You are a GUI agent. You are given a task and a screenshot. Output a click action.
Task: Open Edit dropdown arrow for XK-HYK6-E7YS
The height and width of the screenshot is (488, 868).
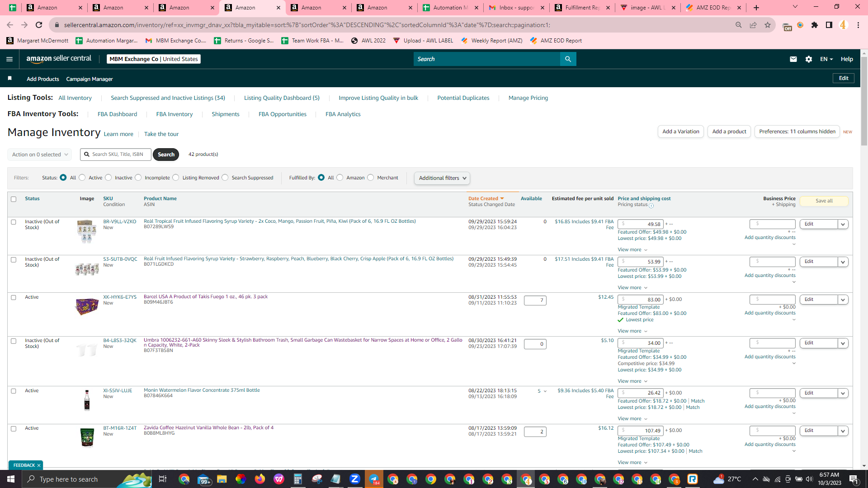(843, 300)
